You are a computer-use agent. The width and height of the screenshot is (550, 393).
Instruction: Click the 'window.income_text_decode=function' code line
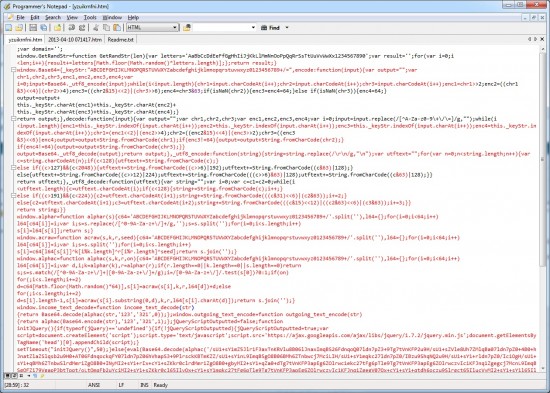105,307
